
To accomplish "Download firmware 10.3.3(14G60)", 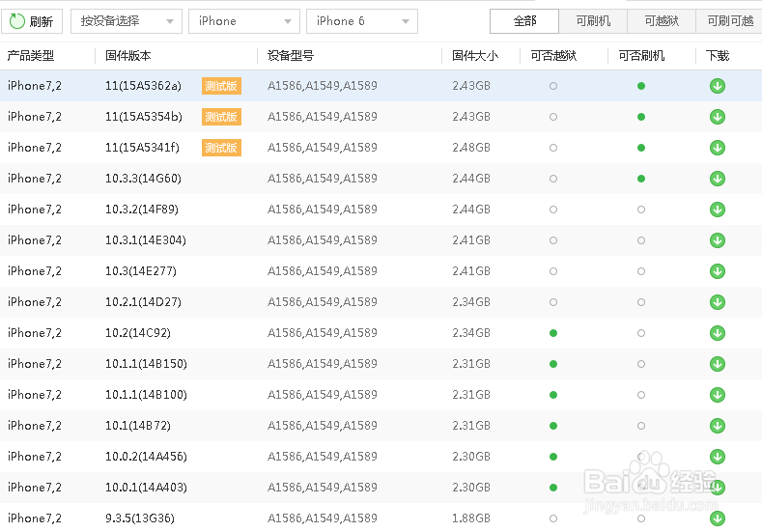I will point(718,179).
